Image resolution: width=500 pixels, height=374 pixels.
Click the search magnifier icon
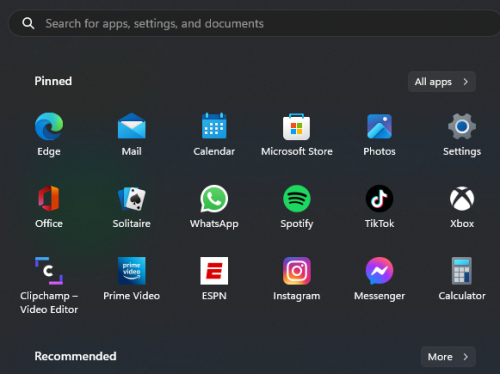pos(28,23)
